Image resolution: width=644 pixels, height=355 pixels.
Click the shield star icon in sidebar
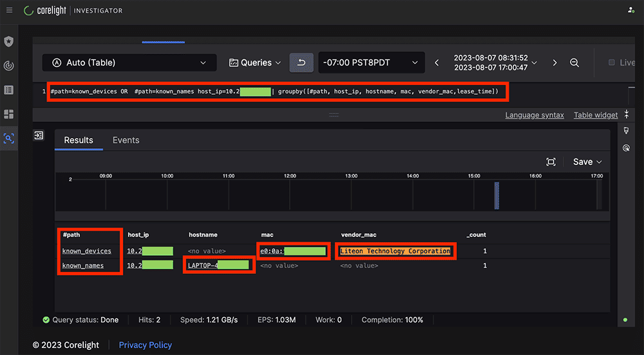tap(9, 41)
